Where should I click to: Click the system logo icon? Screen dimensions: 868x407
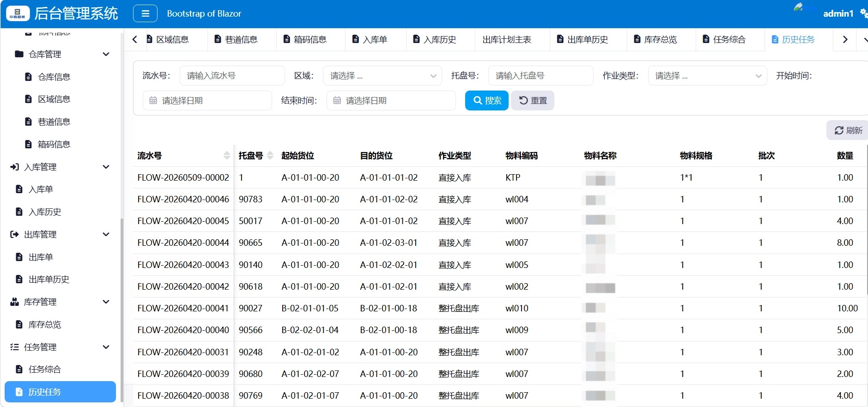[18, 13]
